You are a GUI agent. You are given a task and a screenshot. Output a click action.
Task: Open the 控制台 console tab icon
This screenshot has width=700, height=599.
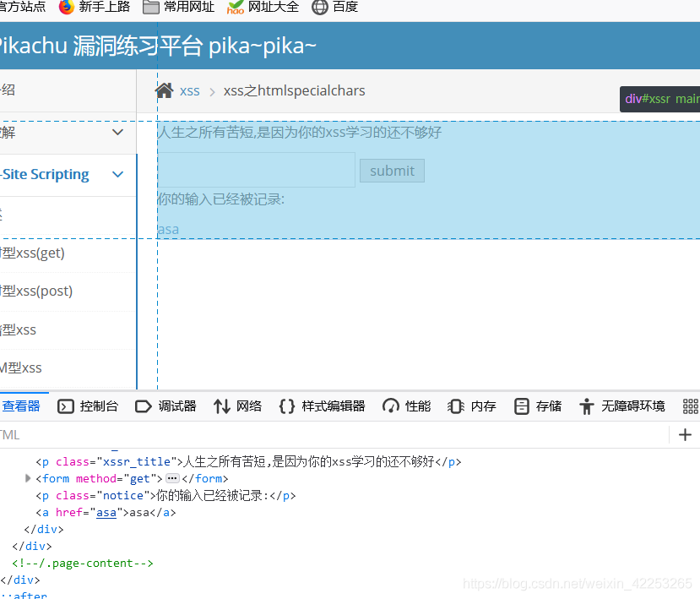coord(66,406)
